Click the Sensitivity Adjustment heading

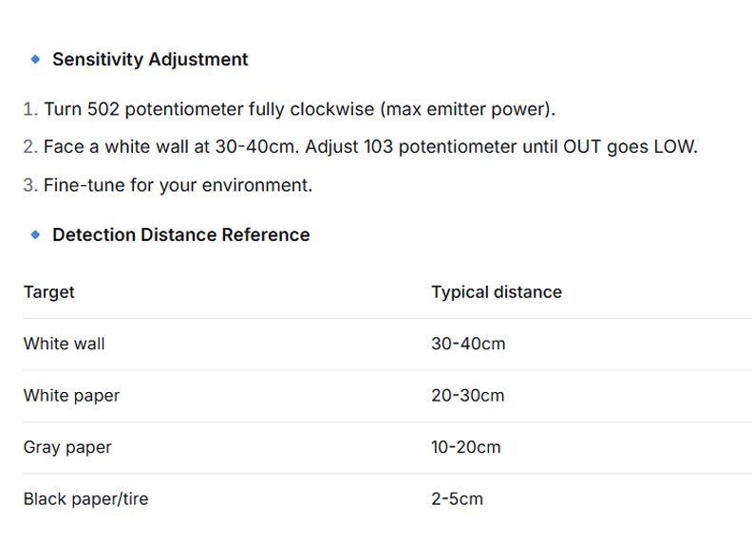pos(150,60)
